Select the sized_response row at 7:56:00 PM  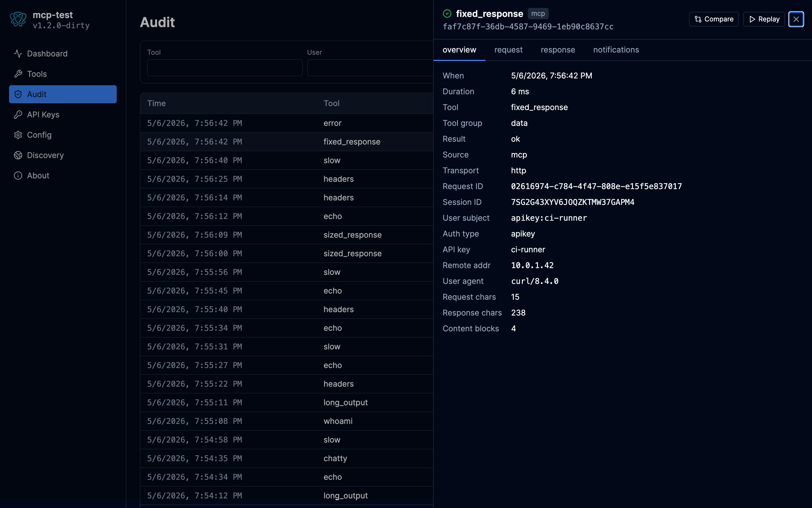pyautogui.click(x=286, y=254)
